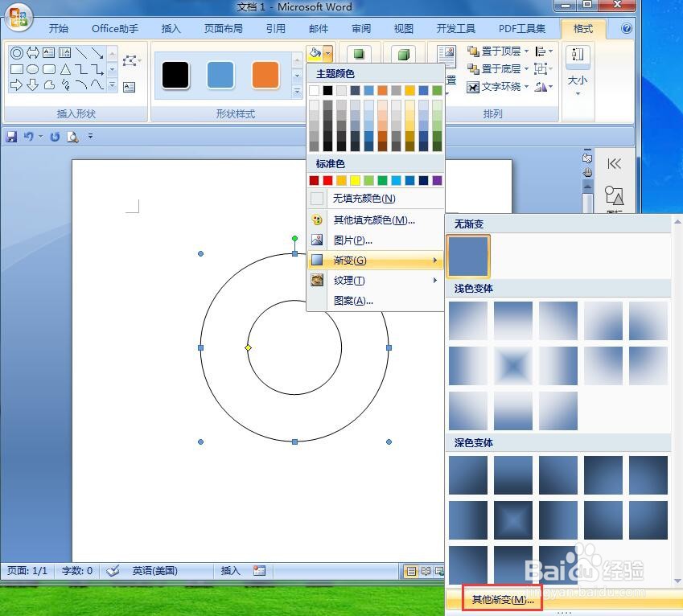Click 其他渐变(M)... at the bottom
Image resolution: width=683 pixels, height=616 pixels.
503,599
